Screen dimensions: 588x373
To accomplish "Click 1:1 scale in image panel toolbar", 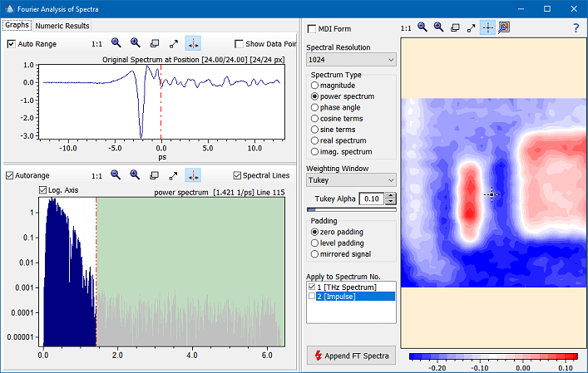I will coord(406,28).
